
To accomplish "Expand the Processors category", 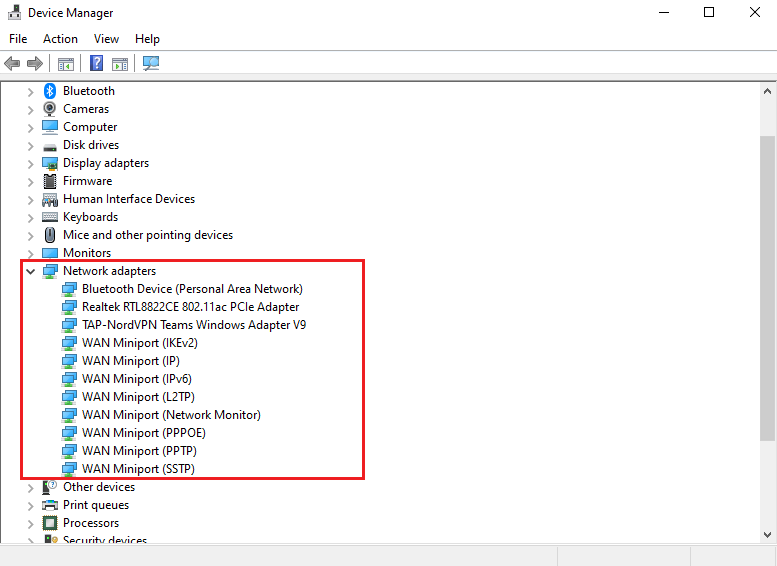I will [31, 524].
